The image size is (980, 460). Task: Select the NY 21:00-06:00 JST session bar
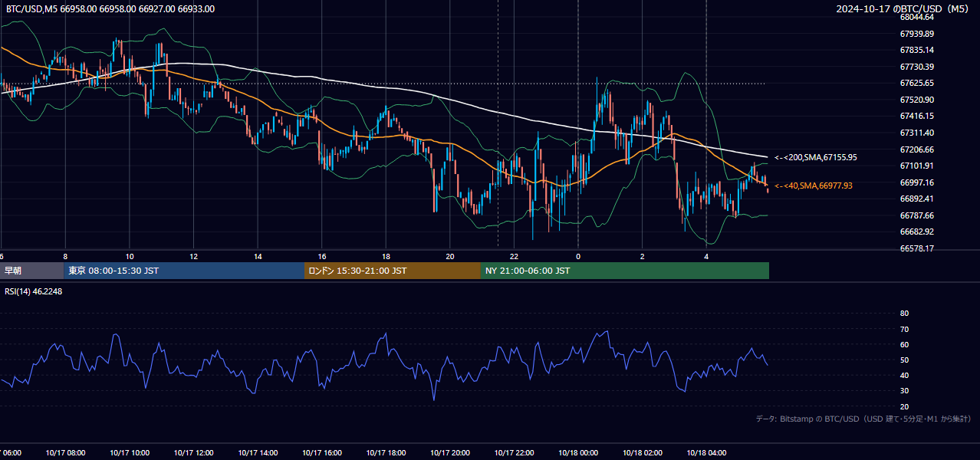625,271
